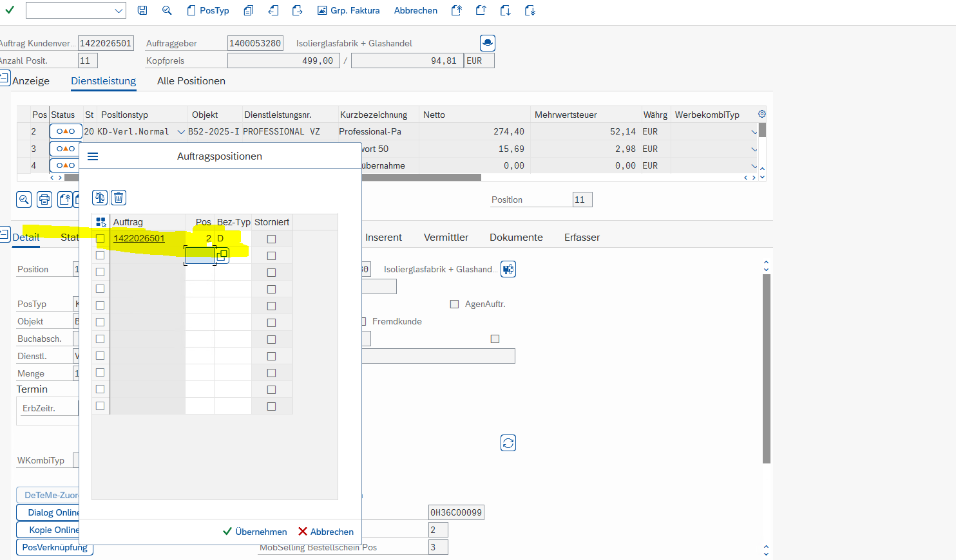Expand the WerbekombiTyp dropdown in row 2

click(x=754, y=132)
